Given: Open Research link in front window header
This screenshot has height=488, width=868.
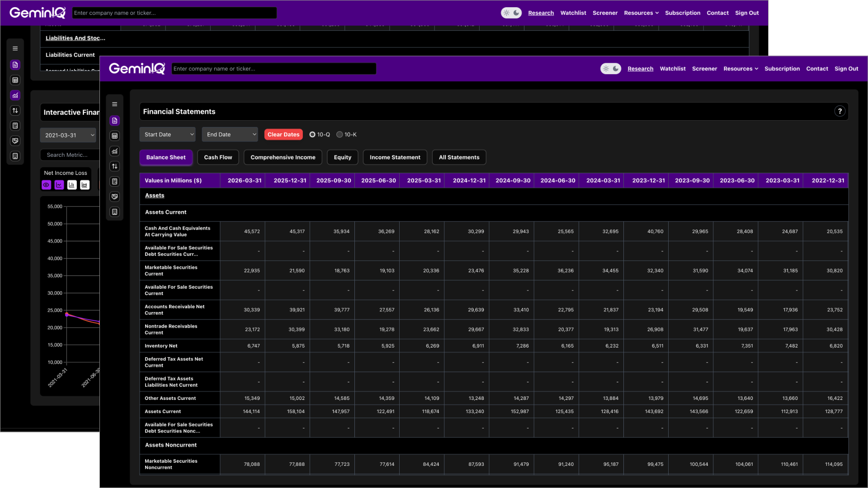Looking at the screenshot, I should coord(640,69).
